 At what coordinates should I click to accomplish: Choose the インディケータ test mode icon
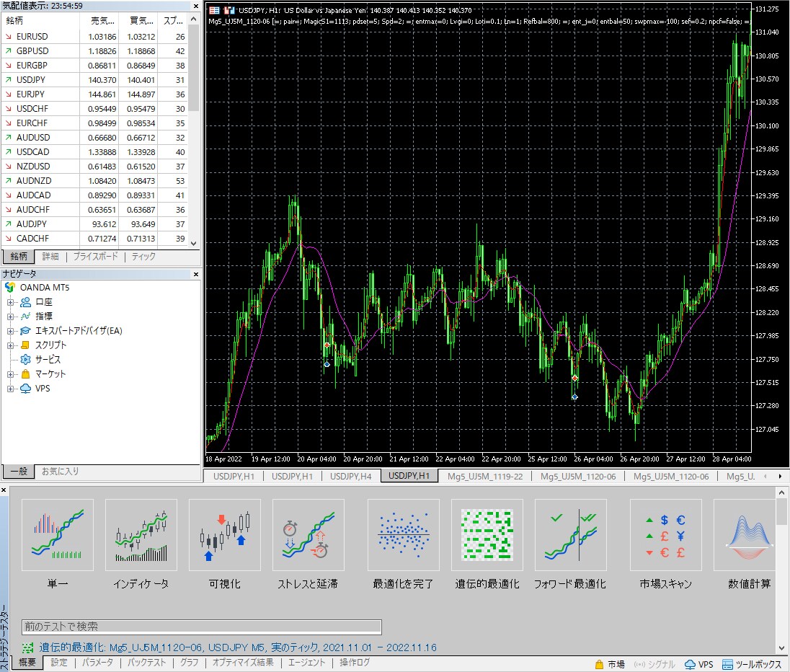pyautogui.click(x=141, y=535)
